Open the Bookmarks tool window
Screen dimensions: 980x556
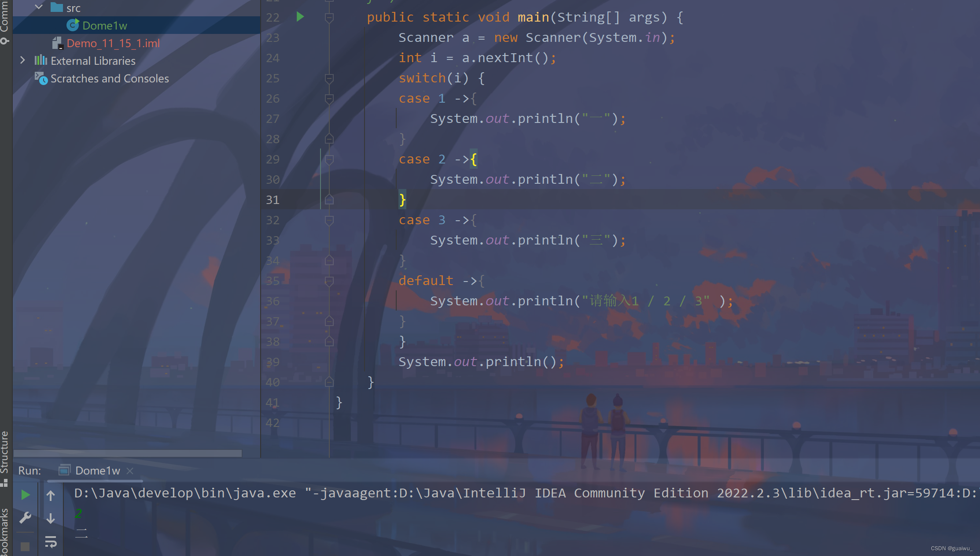[4, 531]
